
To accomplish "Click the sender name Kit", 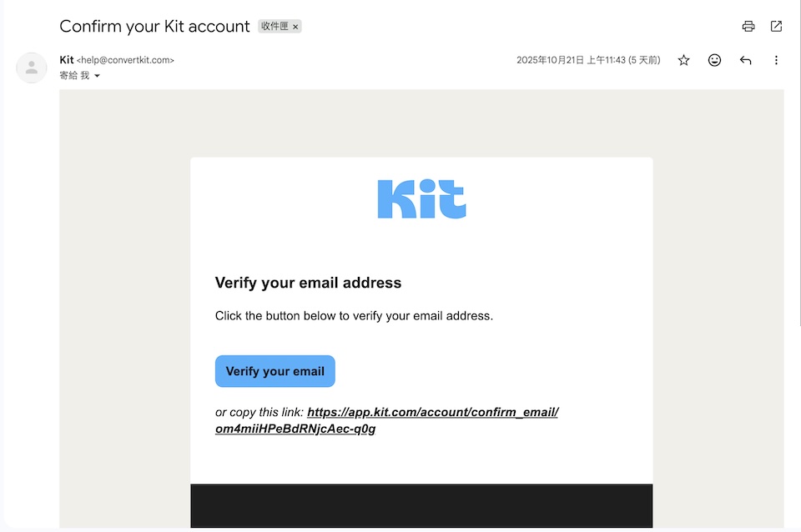I will pyautogui.click(x=67, y=60).
